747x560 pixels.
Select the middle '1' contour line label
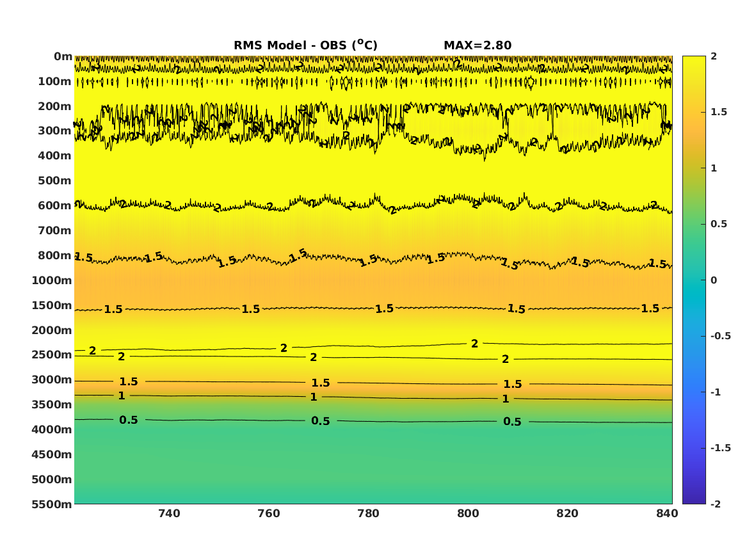pos(314,397)
